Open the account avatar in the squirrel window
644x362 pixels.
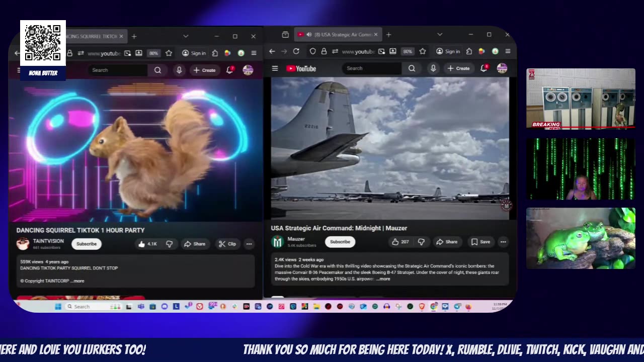click(248, 70)
